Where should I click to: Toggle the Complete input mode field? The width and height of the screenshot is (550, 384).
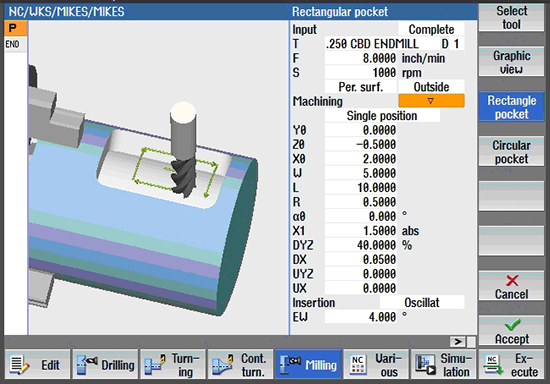(431, 29)
